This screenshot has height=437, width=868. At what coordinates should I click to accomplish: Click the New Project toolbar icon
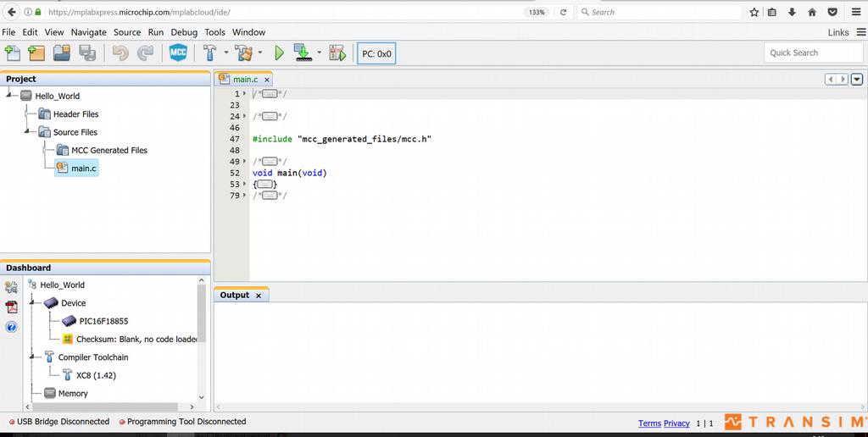point(36,53)
